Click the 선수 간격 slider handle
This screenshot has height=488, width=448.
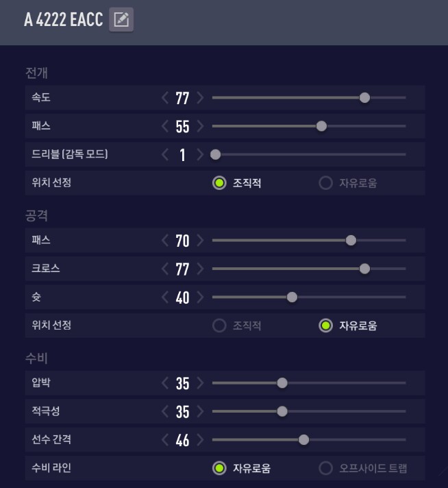(x=303, y=440)
